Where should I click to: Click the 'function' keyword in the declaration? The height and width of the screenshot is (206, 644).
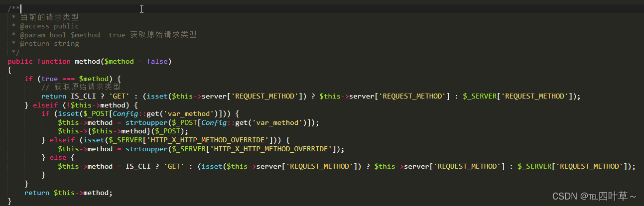(x=54, y=61)
